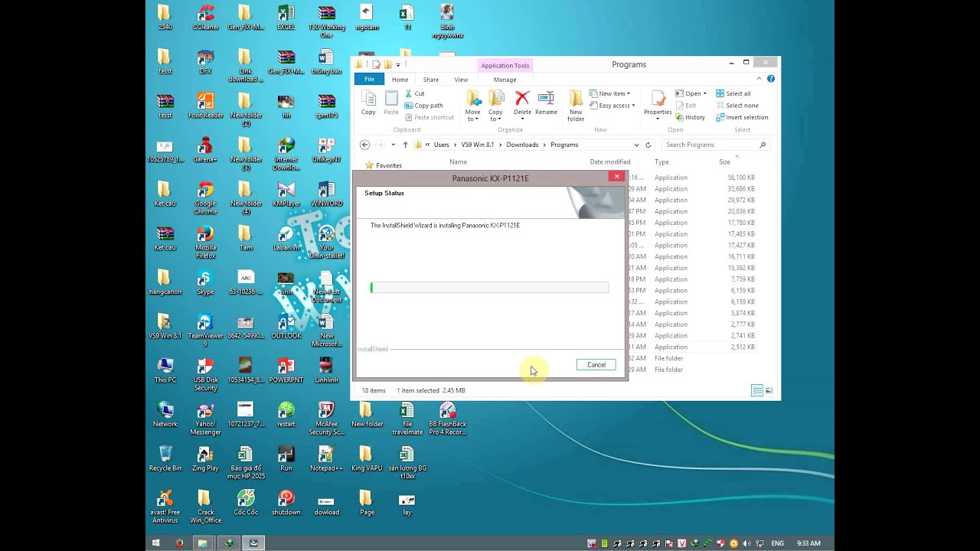
Task: Click the ENG language indicator in tray
Action: coord(777,543)
